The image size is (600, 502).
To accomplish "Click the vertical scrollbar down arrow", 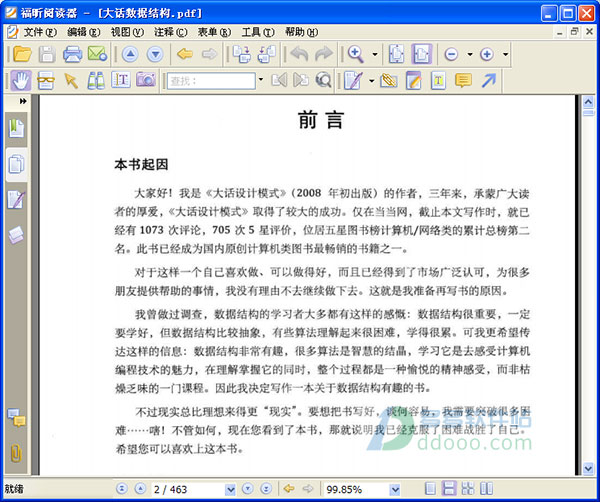I will click(588, 468).
